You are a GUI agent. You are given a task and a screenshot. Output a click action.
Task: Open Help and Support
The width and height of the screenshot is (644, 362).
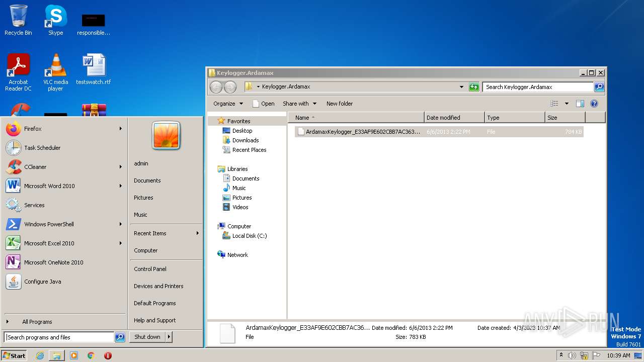click(154, 320)
